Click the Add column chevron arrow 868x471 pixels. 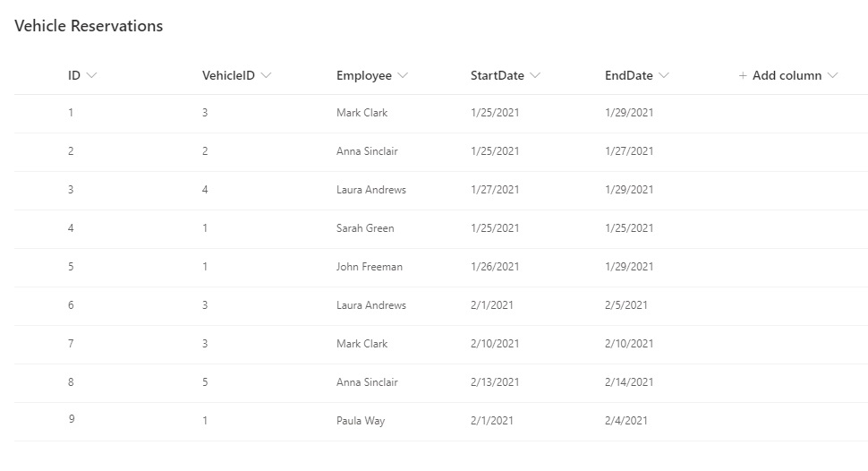point(832,75)
